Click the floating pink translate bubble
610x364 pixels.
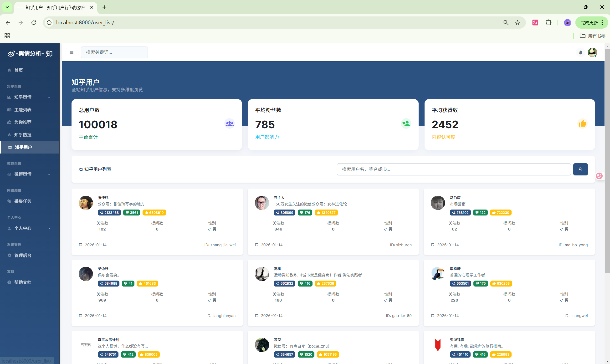(x=599, y=176)
